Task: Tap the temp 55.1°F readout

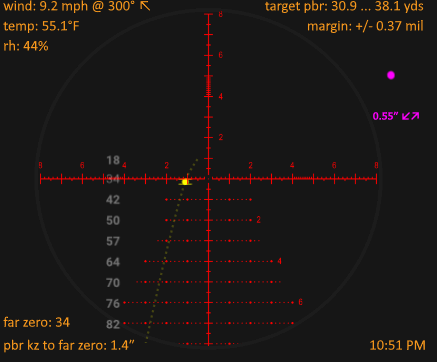Action: [x=41, y=26]
